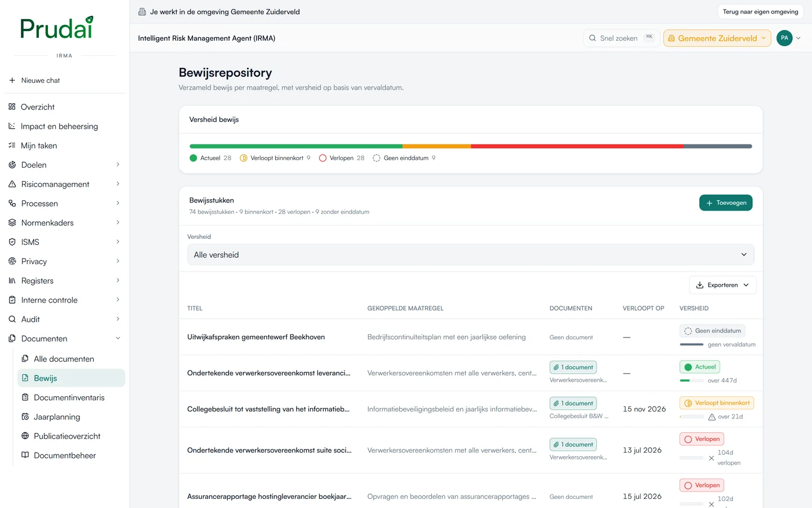
Task: Click the Prudai logo
Action: 56,28
